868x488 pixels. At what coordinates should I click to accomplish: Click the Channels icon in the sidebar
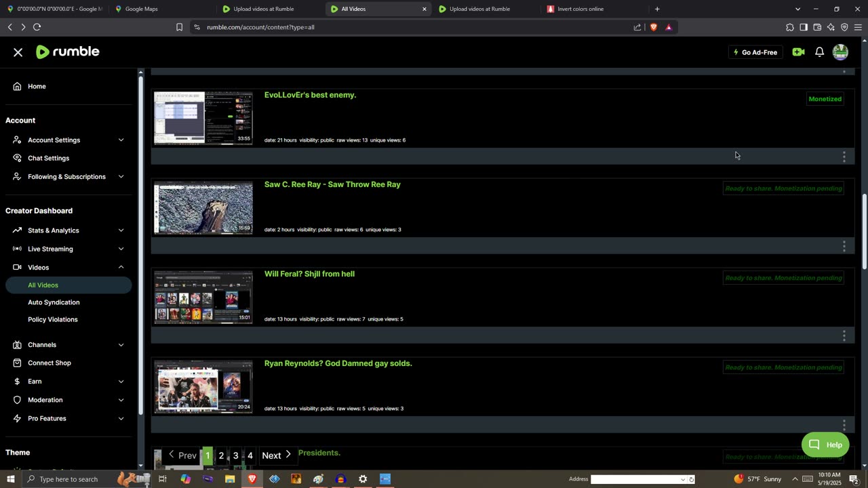[17, 344]
